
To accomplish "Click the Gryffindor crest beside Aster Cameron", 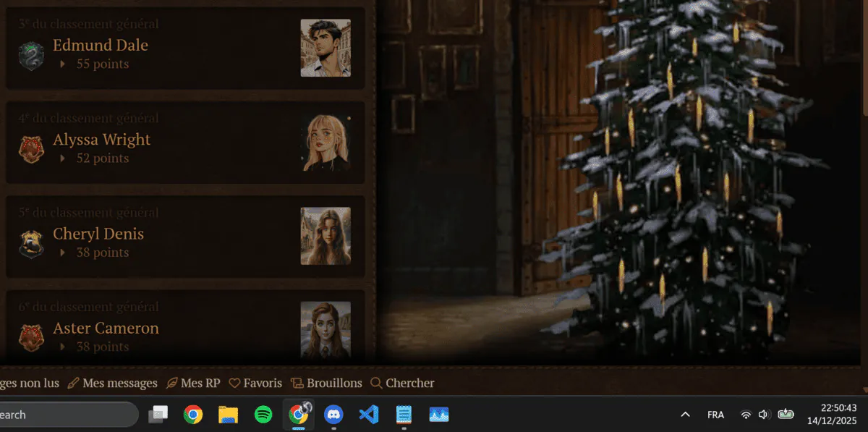I will click(31, 338).
